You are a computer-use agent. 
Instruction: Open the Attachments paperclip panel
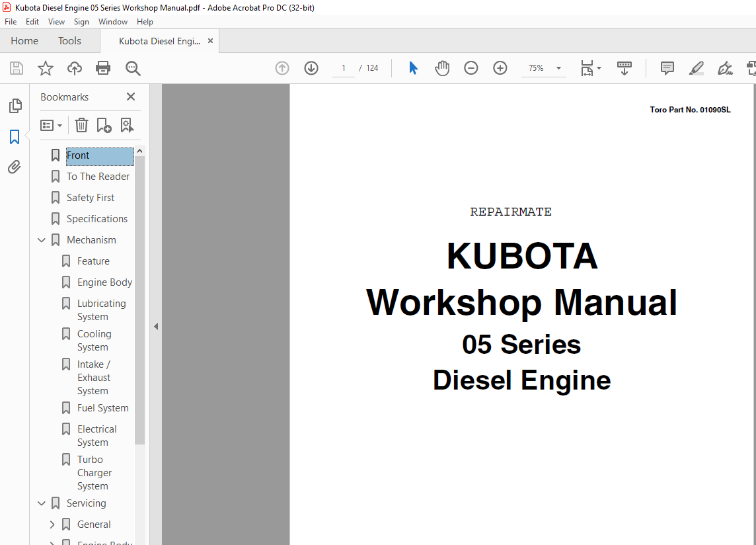[x=15, y=167]
